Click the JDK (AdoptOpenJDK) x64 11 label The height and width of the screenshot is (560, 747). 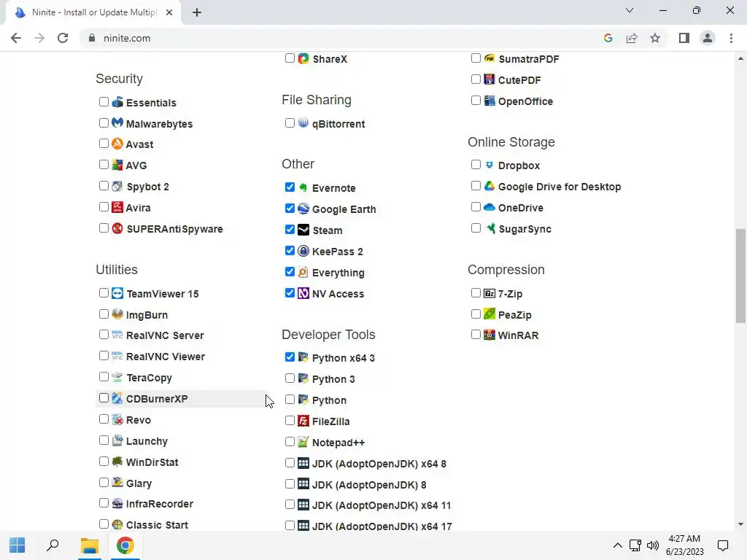click(x=381, y=505)
